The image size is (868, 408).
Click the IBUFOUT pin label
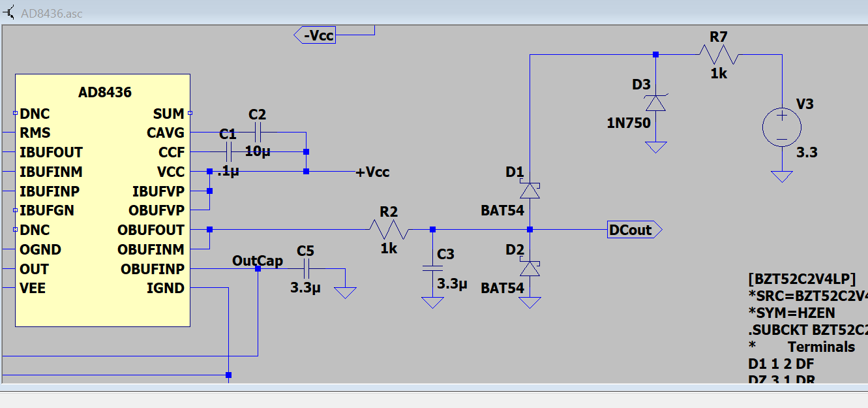point(51,153)
